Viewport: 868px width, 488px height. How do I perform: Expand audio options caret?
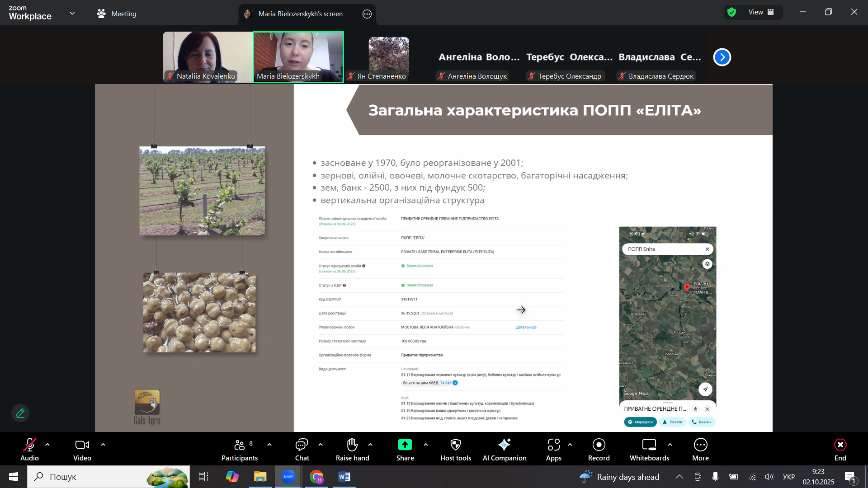(x=47, y=445)
